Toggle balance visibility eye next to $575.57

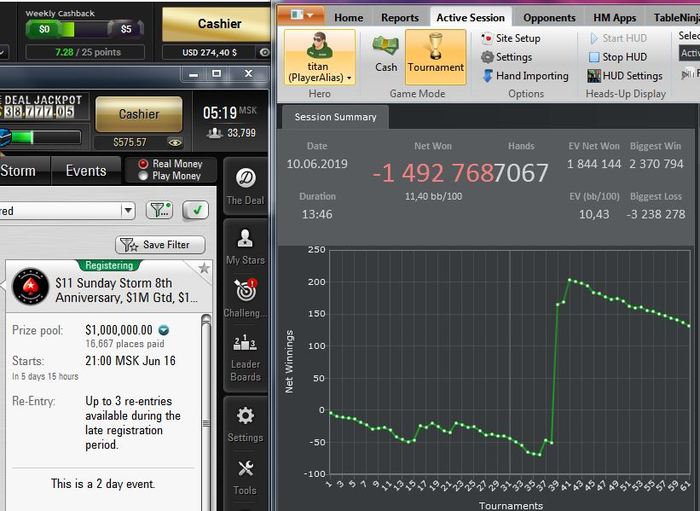[175, 142]
